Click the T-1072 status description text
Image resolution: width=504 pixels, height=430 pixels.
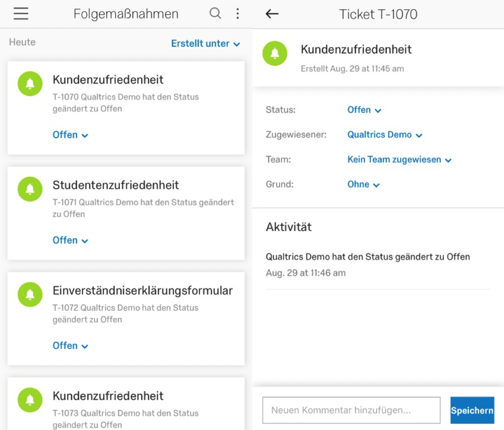(126, 314)
